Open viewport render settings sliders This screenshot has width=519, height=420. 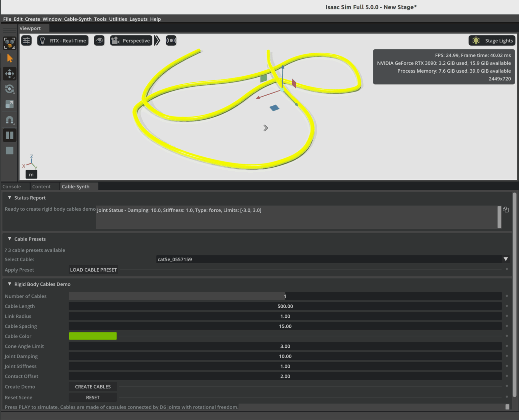(26, 40)
